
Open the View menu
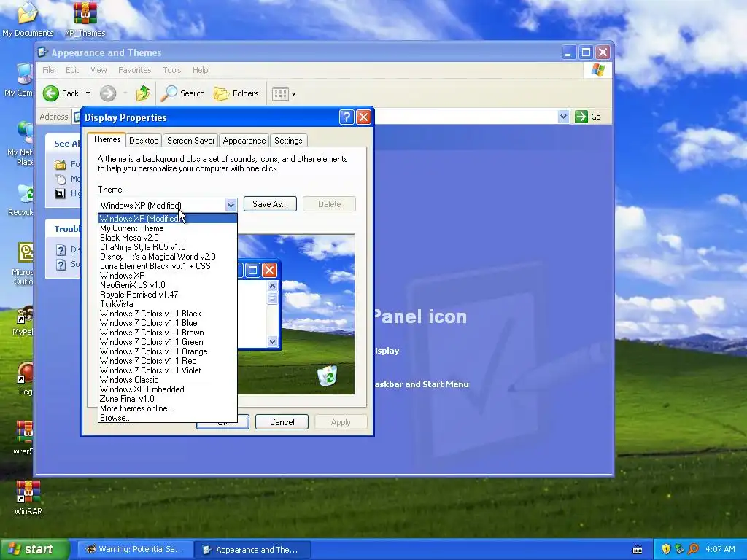pyautogui.click(x=98, y=70)
